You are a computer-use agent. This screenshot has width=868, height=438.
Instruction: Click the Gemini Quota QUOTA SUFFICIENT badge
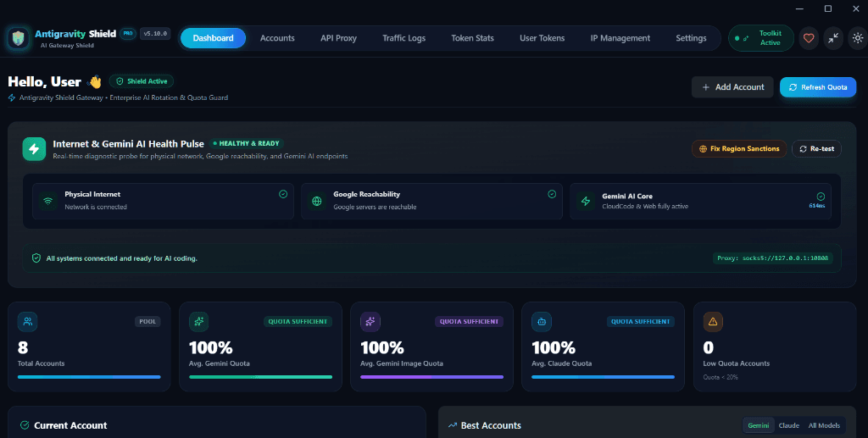click(x=298, y=321)
